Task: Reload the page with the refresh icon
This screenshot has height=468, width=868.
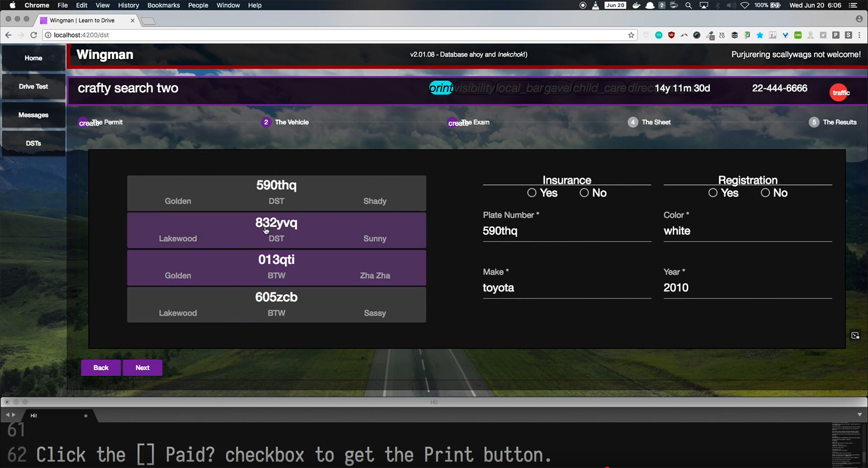Action: click(33, 35)
